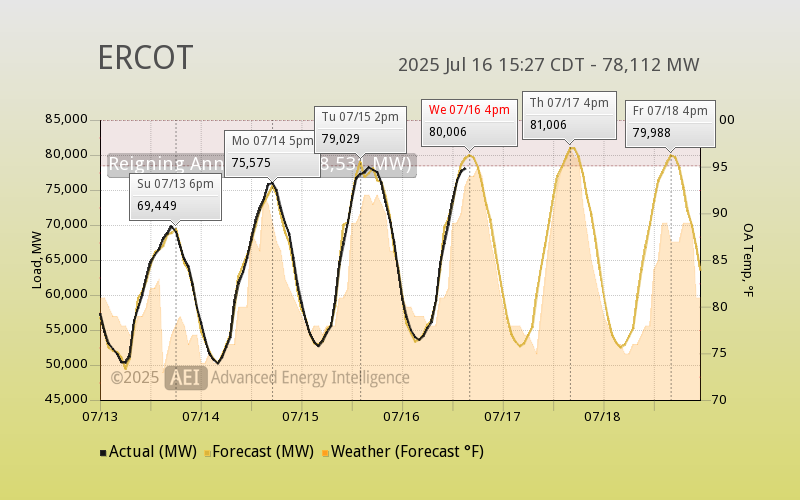Click the orange Weather legend color square
The width and height of the screenshot is (800, 500).
point(326,453)
